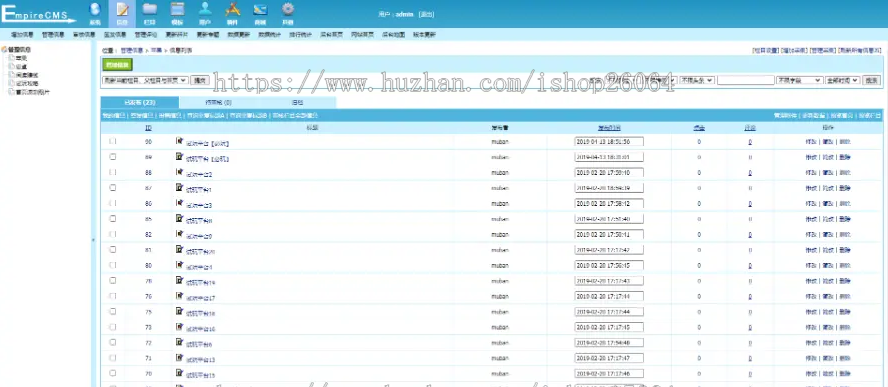Click the title icon in row ID 88
The width and height of the screenshot is (888, 387).
point(180,172)
